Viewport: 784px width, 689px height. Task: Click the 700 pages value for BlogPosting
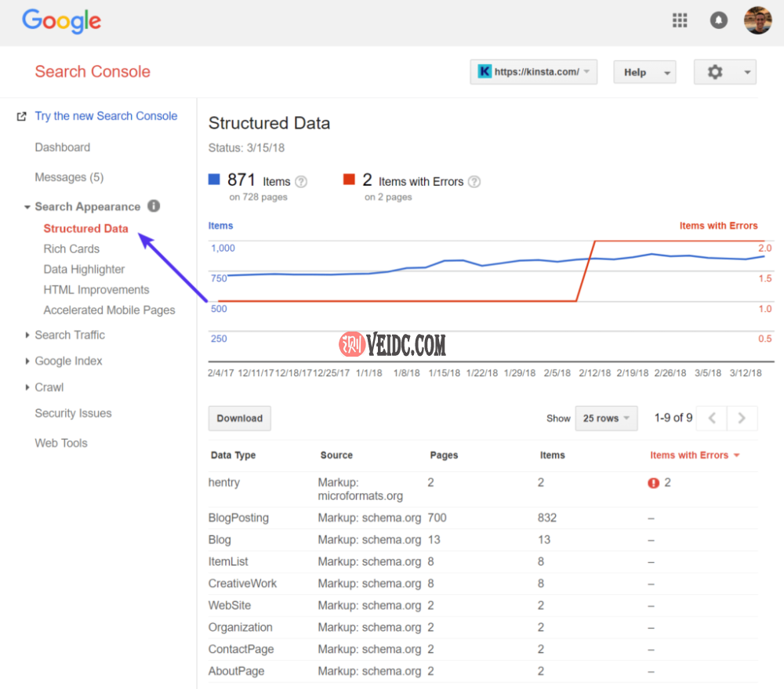437,518
